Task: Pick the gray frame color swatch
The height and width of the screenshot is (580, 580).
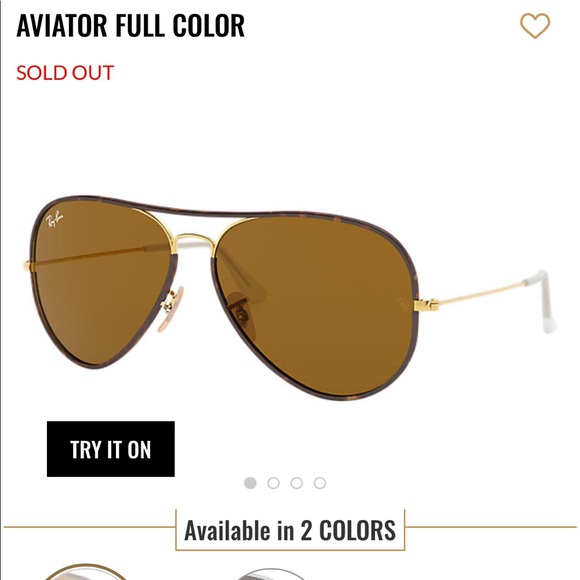Action: pos(272,574)
